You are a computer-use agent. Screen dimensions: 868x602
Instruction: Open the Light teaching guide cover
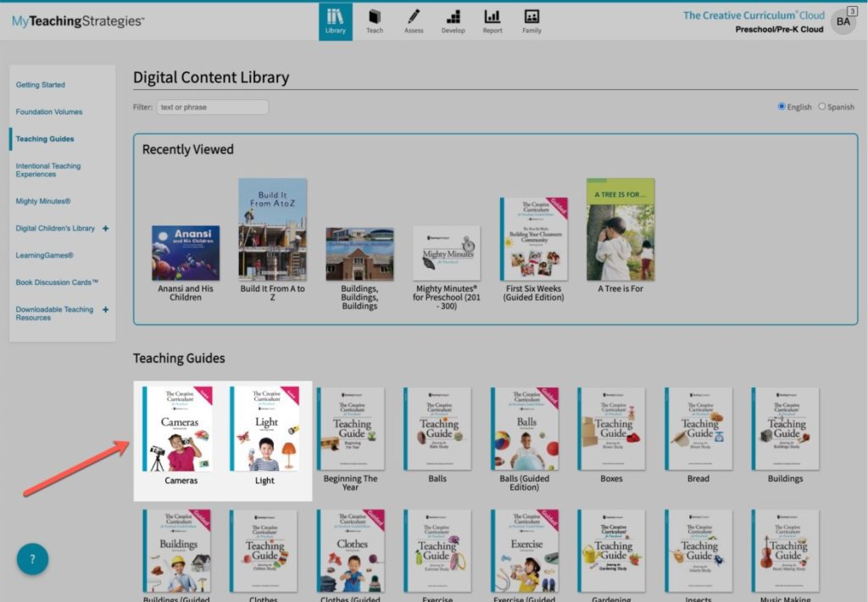pos(264,429)
